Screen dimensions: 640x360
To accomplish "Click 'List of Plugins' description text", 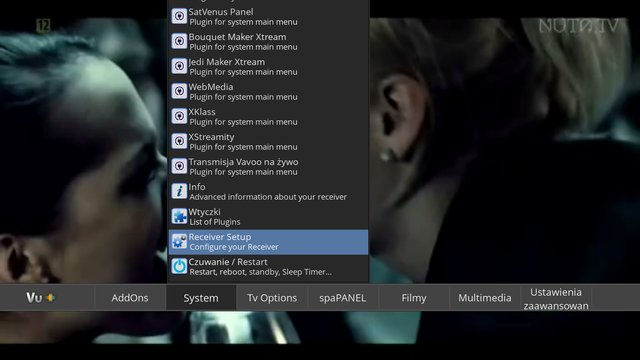I will tap(215, 222).
